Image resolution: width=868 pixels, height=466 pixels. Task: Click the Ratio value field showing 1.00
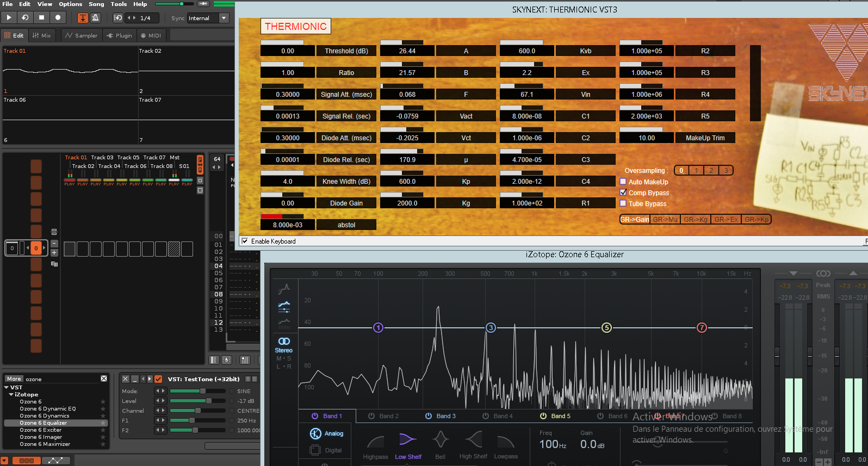click(x=288, y=72)
